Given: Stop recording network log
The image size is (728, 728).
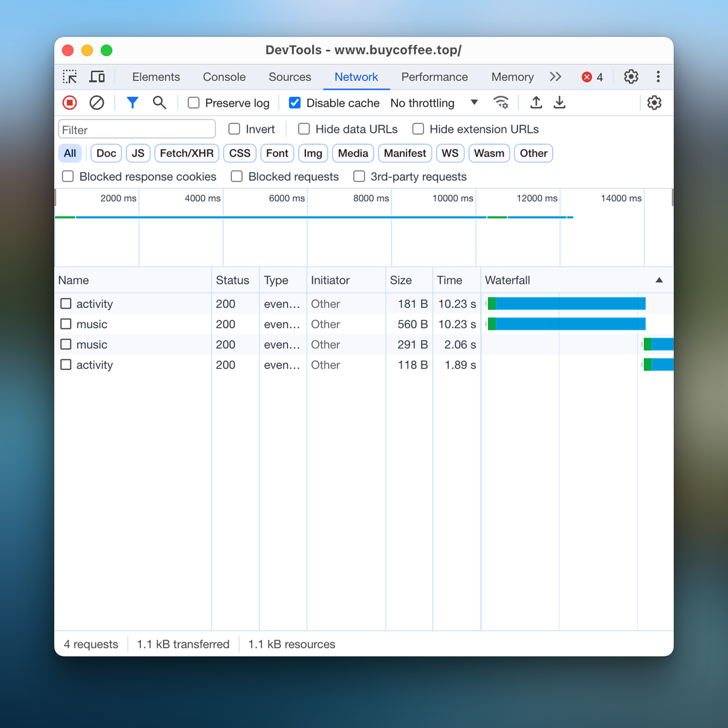Looking at the screenshot, I should pyautogui.click(x=70, y=102).
